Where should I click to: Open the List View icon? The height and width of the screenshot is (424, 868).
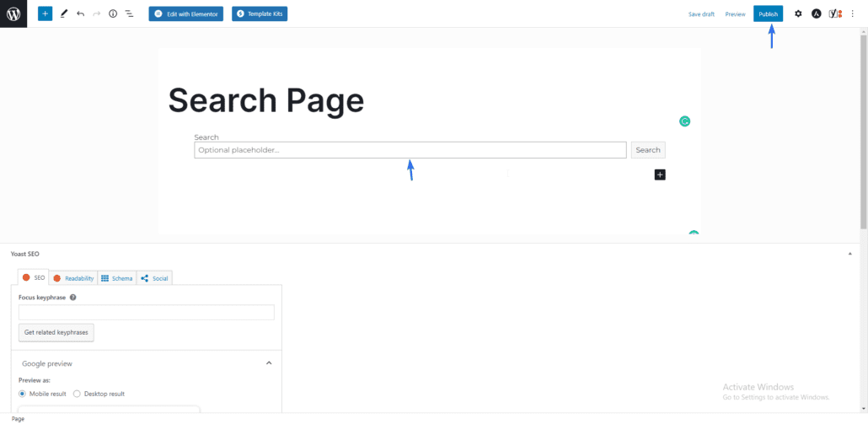click(129, 13)
